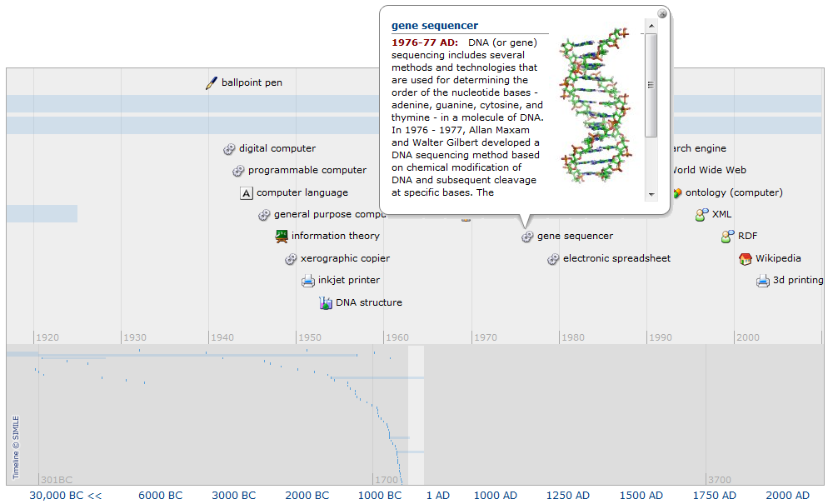Viewport: 828px width, 504px height.
Task: Click the XML people icon
Action: click(x=701, y=214)
